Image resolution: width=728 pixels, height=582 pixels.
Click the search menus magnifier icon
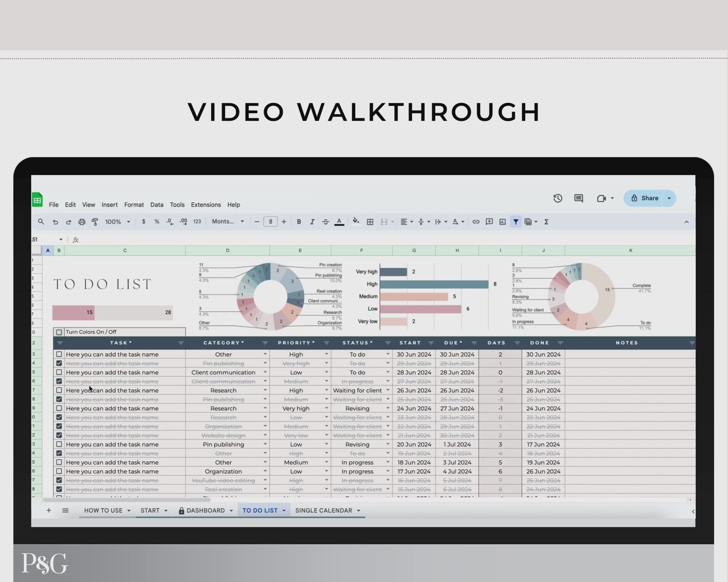tap(41, 222)
